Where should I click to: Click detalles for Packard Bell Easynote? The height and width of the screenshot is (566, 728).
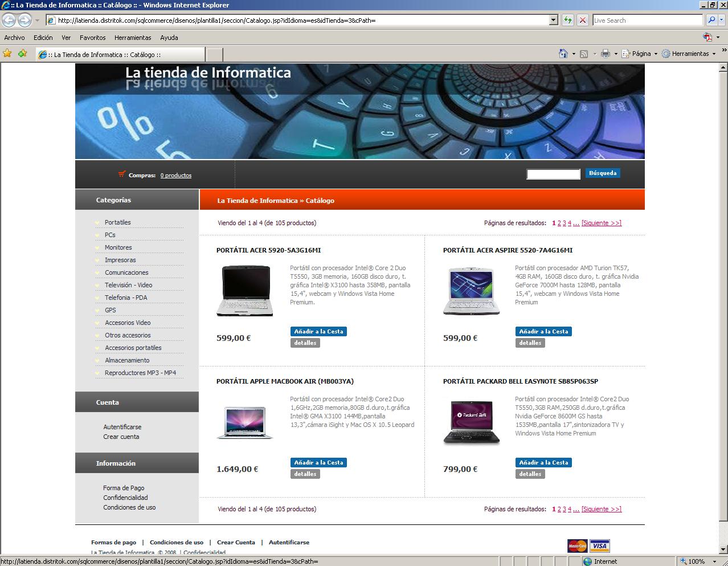coord(530,474)
